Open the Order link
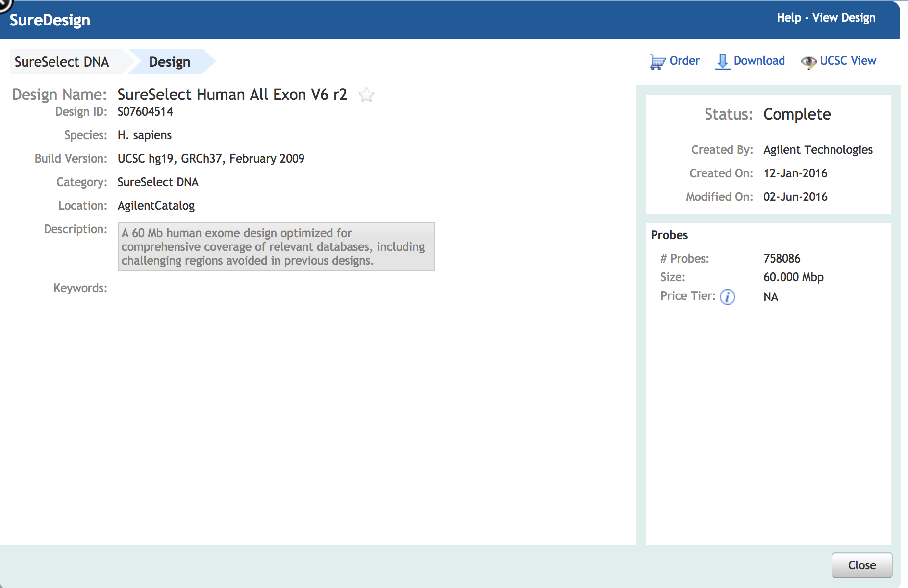908x588 pixels. pyautogui.click(x=684, y=61)
